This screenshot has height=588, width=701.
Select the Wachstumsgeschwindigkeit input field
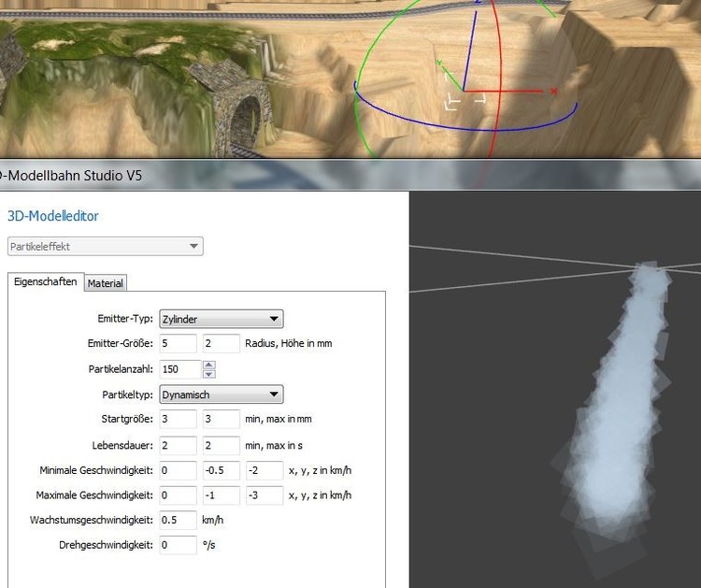178,521
